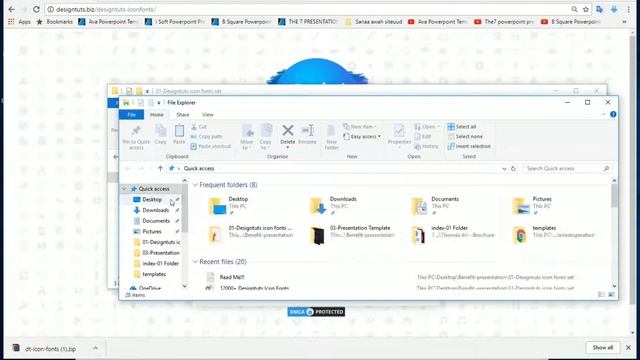This screenshot has width=640, height=360.
Task: Open 03-Presentation Template folder
Action: pos(352,235)
